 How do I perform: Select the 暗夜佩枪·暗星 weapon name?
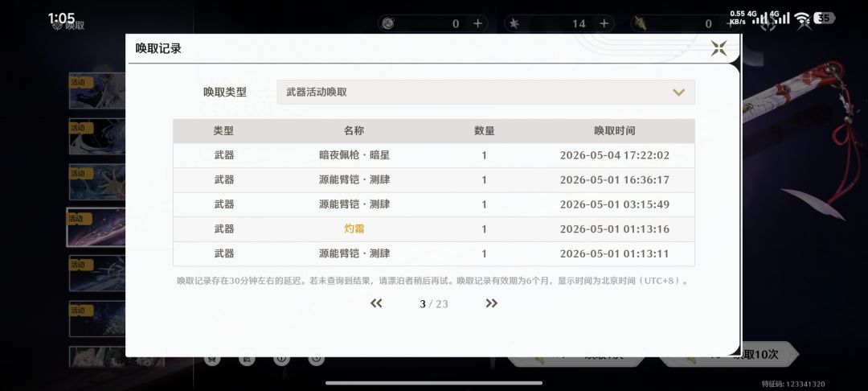click(354, 155)
